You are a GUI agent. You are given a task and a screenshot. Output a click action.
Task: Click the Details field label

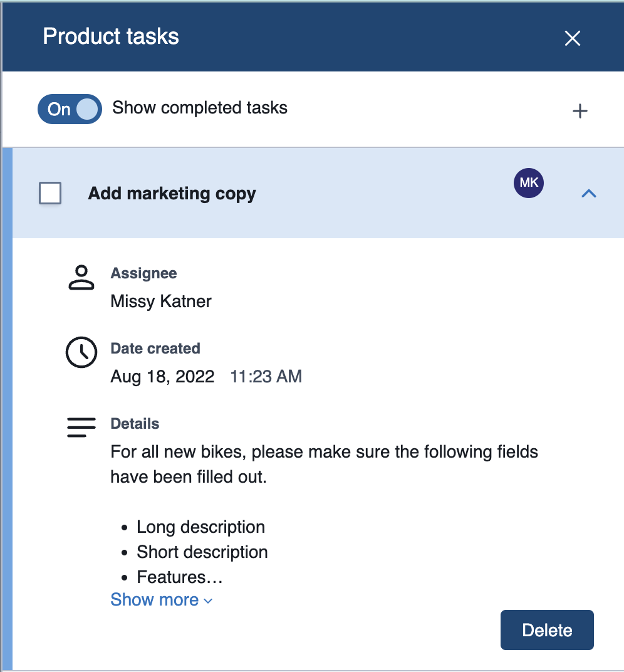pyautogui.click(x=135, y=423)
